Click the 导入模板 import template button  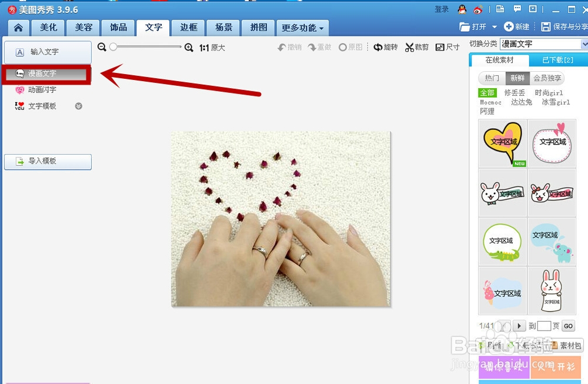pos(47,162)
